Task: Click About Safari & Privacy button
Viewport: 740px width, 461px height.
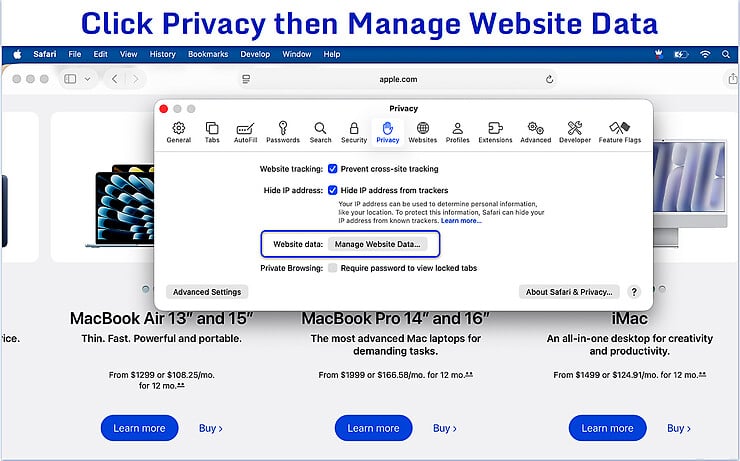Action: tap(569, 292)
